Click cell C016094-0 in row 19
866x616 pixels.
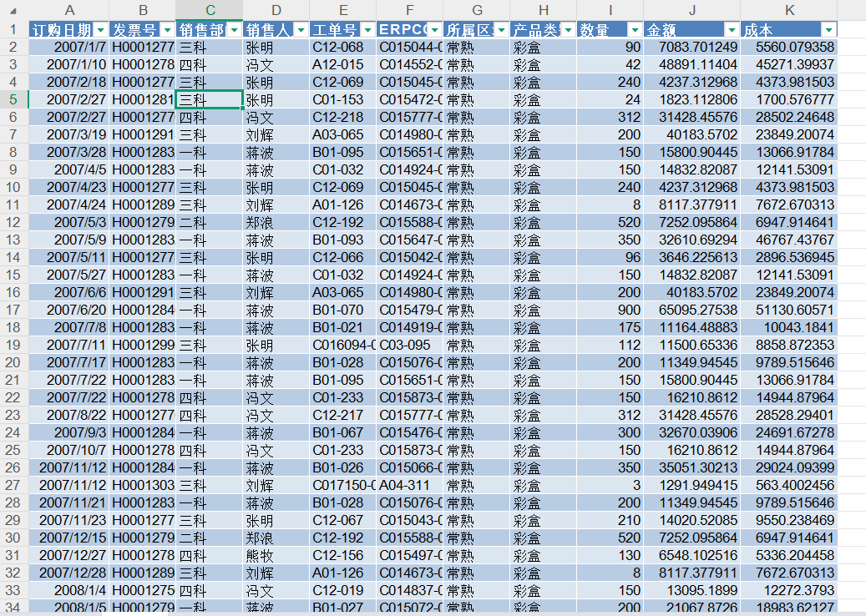(343, 345)
